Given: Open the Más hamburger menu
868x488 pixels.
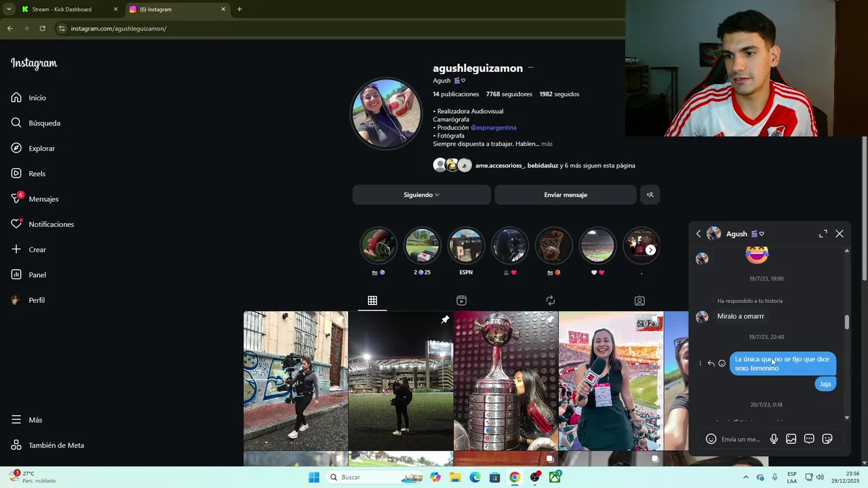Looking at the screenshot, I should pyautogui.click(x=26, y=420).
